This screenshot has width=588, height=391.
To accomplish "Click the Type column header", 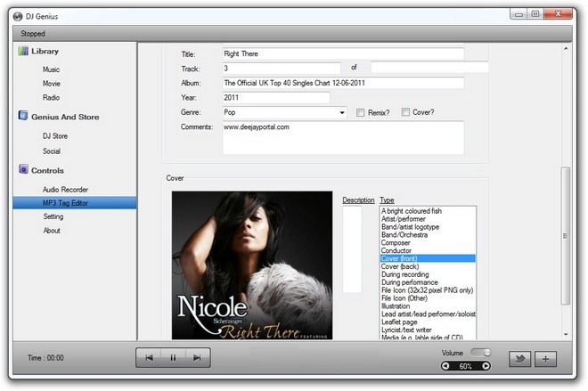I will click(x=387, y=200).
